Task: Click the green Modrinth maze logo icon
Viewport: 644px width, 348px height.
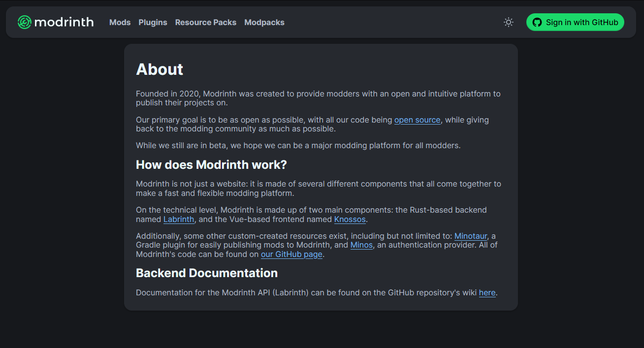Action: (24, 22)
